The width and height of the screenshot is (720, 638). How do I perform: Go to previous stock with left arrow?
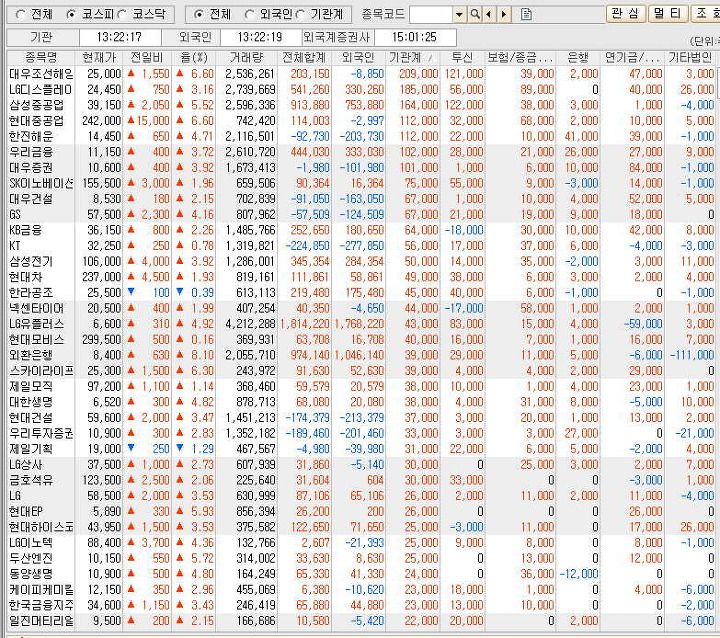(489, 15)
